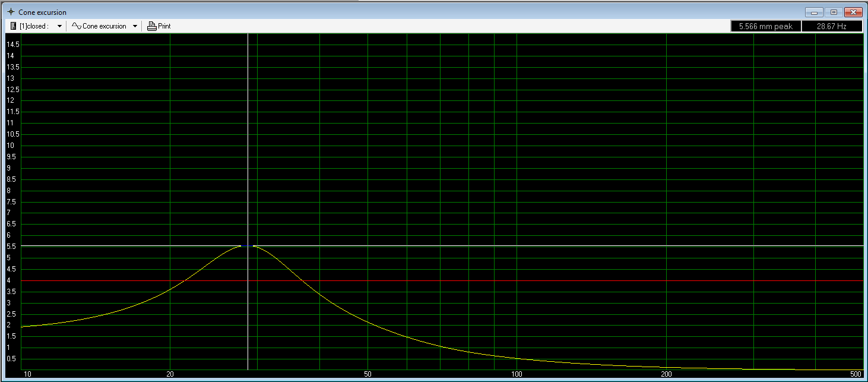Minimize the Cone excursion window

tap(813, 12)
